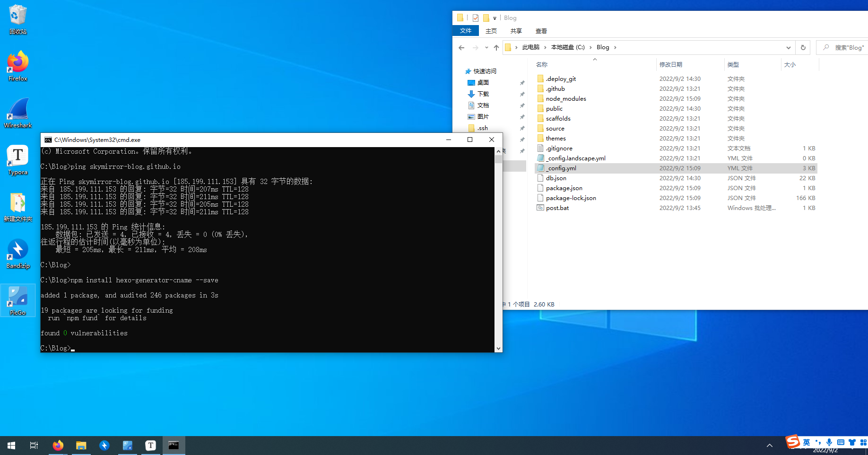Screen dimensions: 868x455
Task: Select the db.json file
Action: [556, 178]
